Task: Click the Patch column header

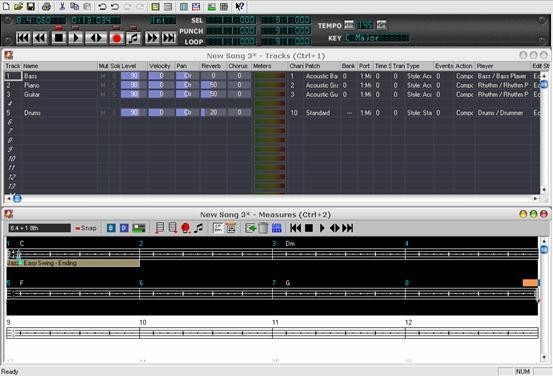Action: 321,66
